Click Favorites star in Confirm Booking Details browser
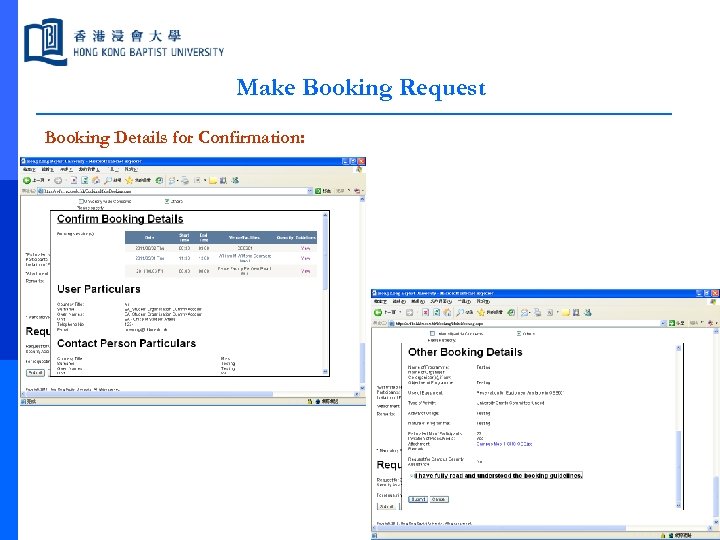This screenshot has width=720, height=540. coord(129,180)
